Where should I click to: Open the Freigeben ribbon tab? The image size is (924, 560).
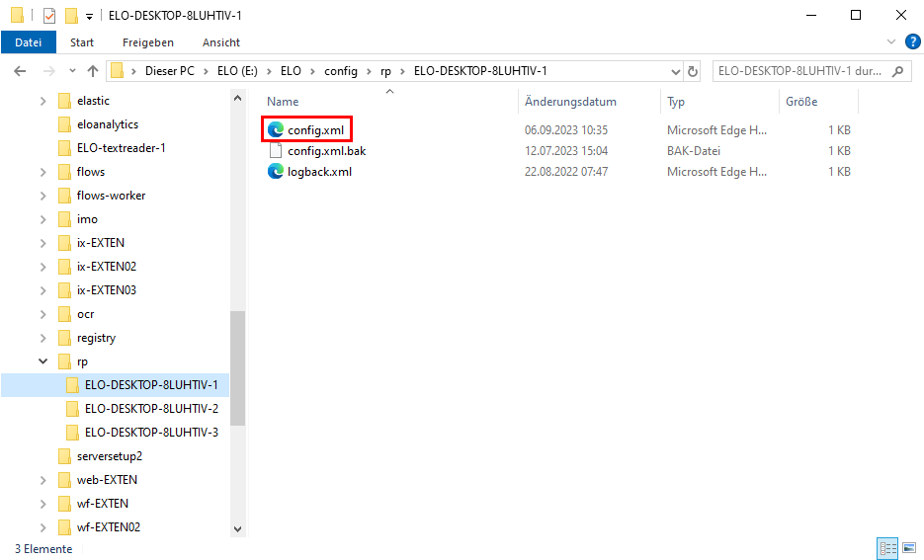(148, 42)
